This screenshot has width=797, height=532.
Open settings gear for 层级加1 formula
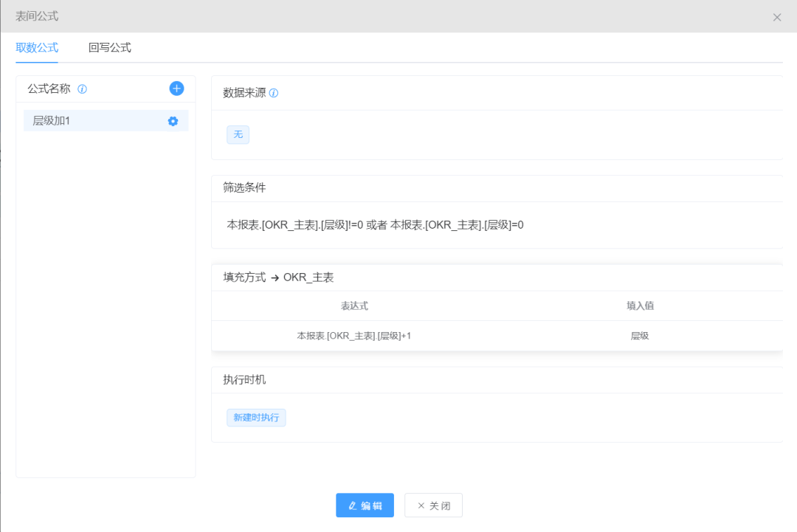[x=173, y=121]
